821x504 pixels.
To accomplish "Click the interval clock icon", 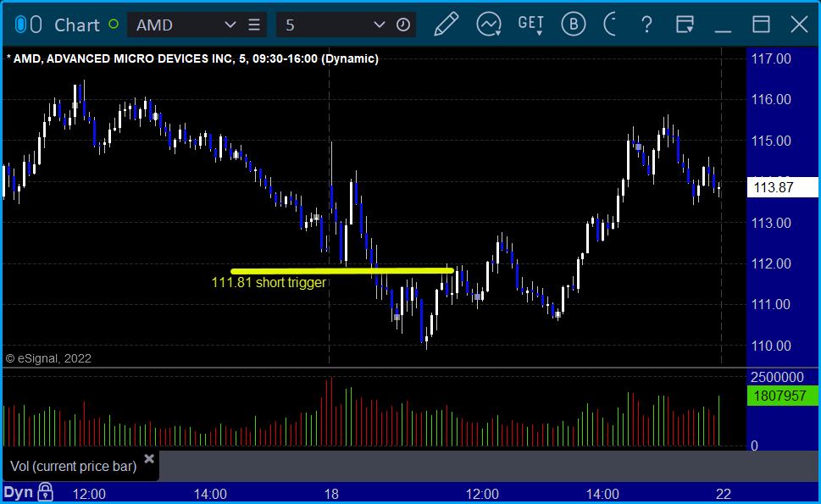I will point(403,25).
